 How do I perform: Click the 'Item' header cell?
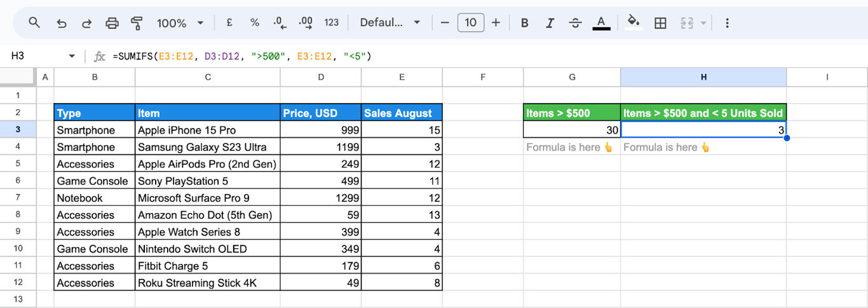[208, 113]
